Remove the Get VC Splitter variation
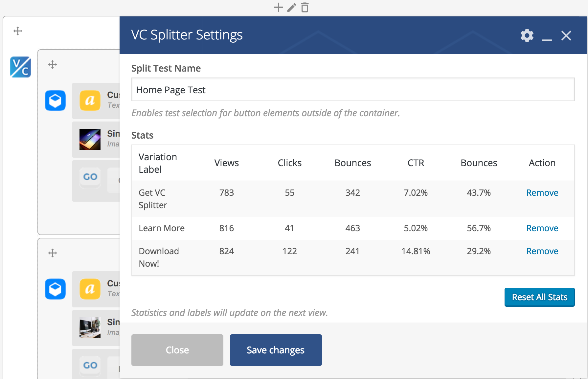 pos(542,193)
